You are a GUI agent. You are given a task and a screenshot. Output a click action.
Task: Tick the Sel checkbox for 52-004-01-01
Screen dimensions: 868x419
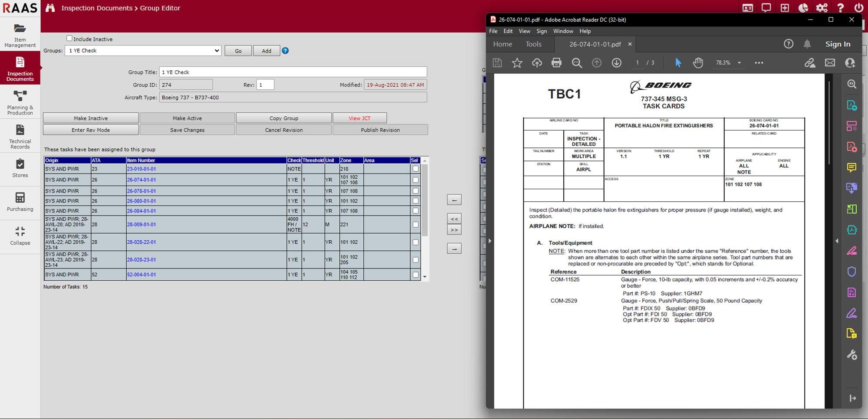click(415, 275)
